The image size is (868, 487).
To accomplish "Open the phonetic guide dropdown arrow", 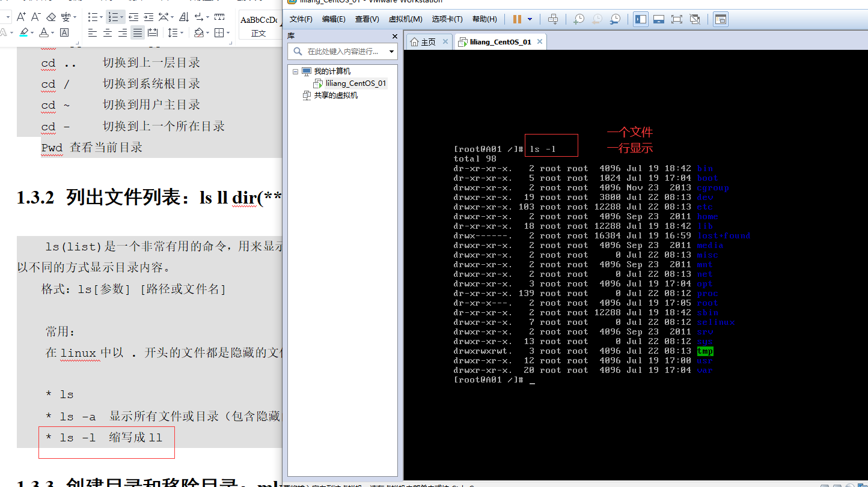I will pyautogui.click(x=75, y=17).
